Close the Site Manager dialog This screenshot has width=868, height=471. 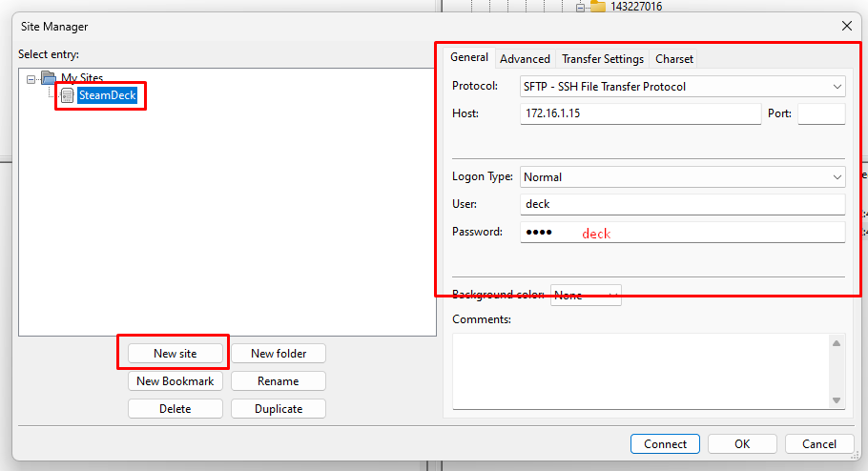(846, 27)
